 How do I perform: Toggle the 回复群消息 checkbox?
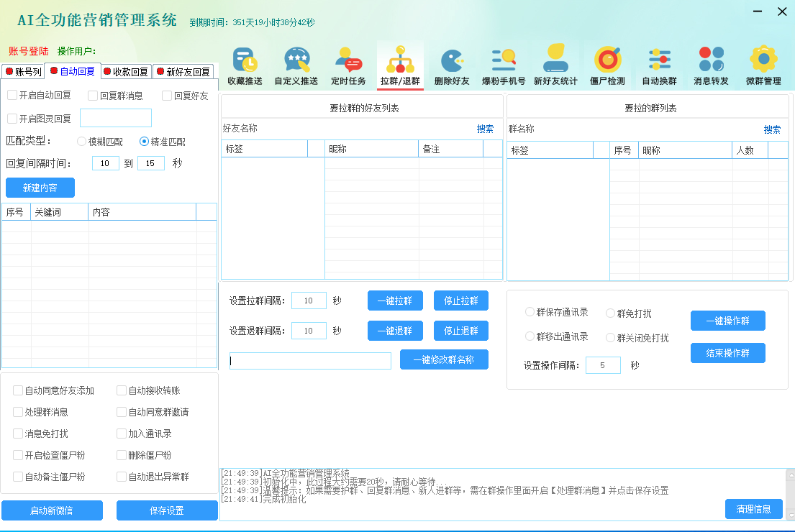(93, 96)
